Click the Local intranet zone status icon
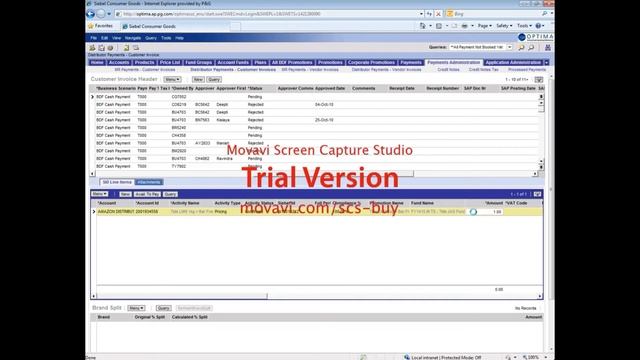 (x=407, y=357)
